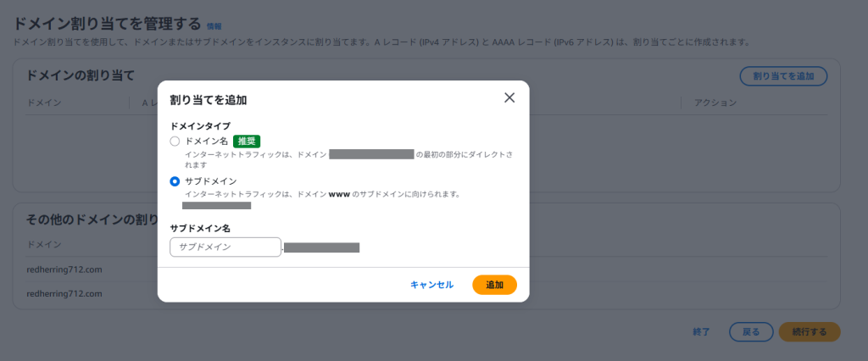
Task: Click ドメイン column header in その他のドメイン table
Action: tap(44, 244)
